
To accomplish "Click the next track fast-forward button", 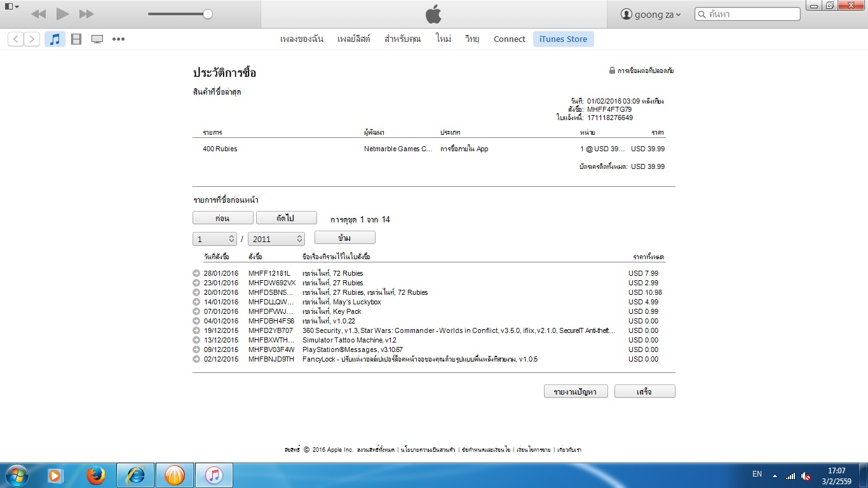I will [86, 14].
